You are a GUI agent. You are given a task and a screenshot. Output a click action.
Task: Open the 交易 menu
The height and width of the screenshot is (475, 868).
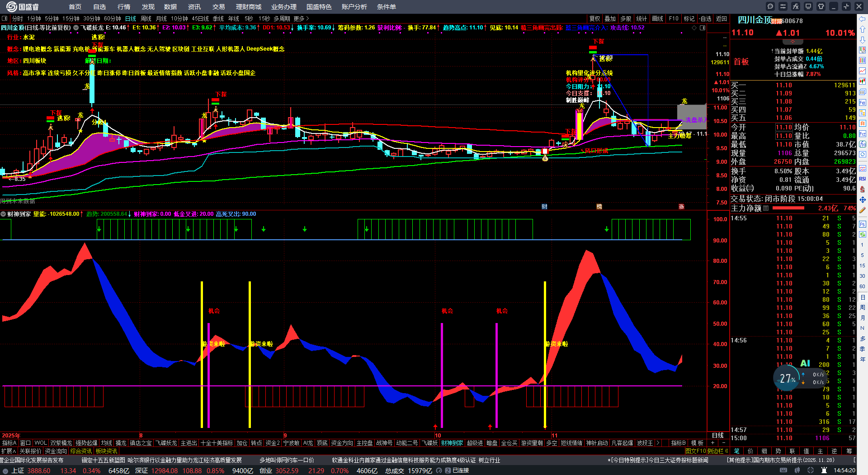219,7
